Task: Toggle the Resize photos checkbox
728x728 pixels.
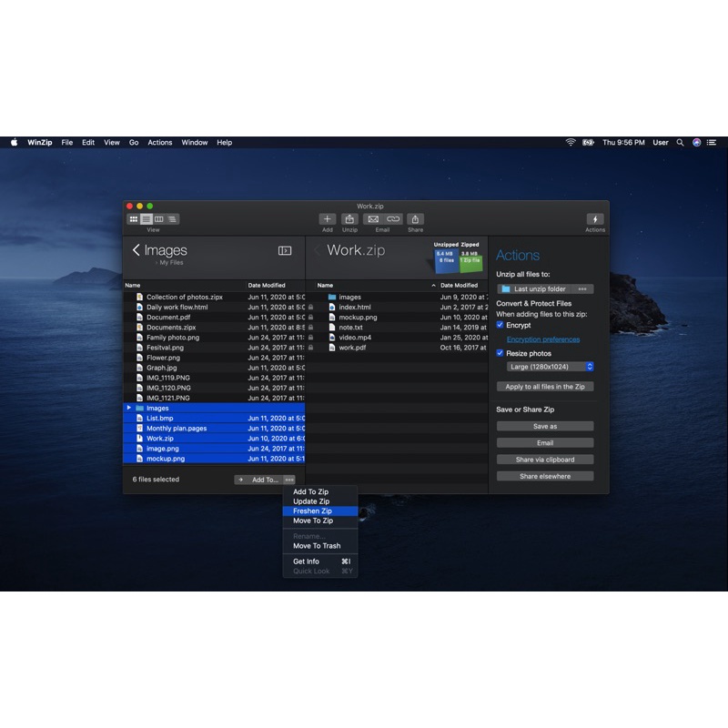Action: click(x=500, y=353)
